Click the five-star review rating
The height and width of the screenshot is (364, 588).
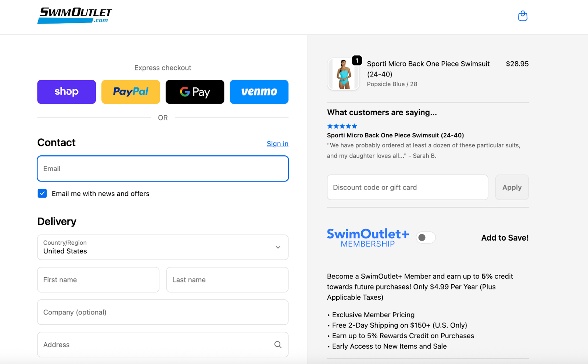[x=342, y=126]
